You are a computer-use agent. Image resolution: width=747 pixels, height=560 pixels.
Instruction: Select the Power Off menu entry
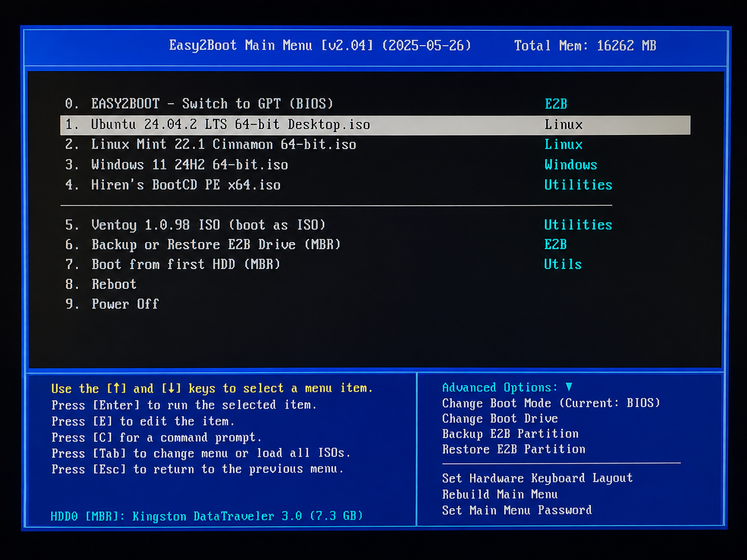click(111, 304)
